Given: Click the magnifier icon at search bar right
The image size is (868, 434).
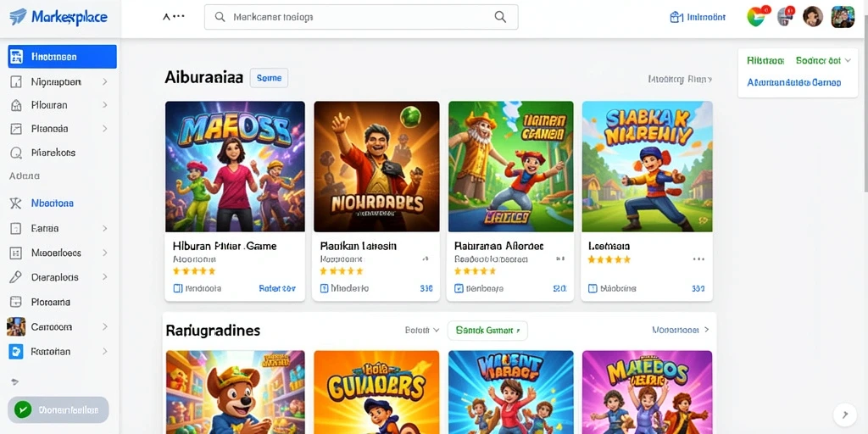Looking at the screenshot, I should [x=500, y=17].
